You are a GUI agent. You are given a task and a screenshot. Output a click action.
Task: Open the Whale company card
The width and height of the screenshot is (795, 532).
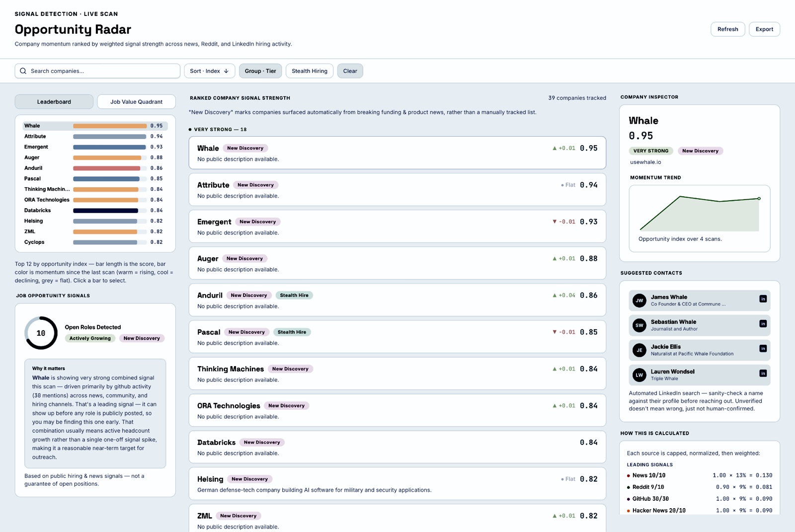[x=397, y=153]
